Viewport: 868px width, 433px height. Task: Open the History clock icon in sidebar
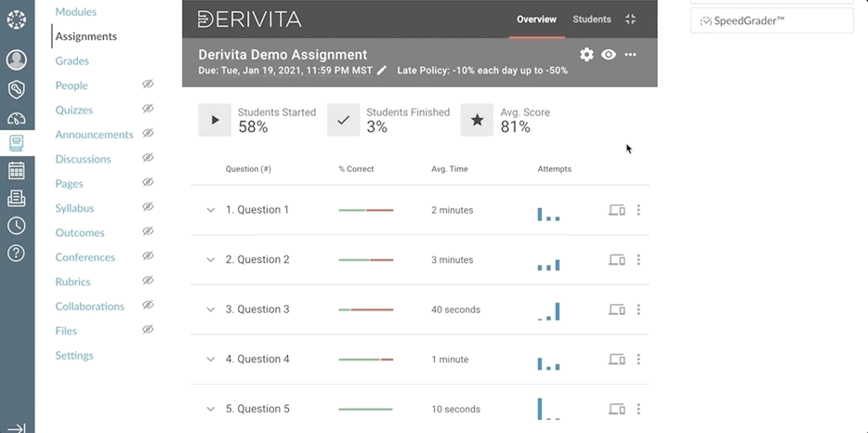16,226
